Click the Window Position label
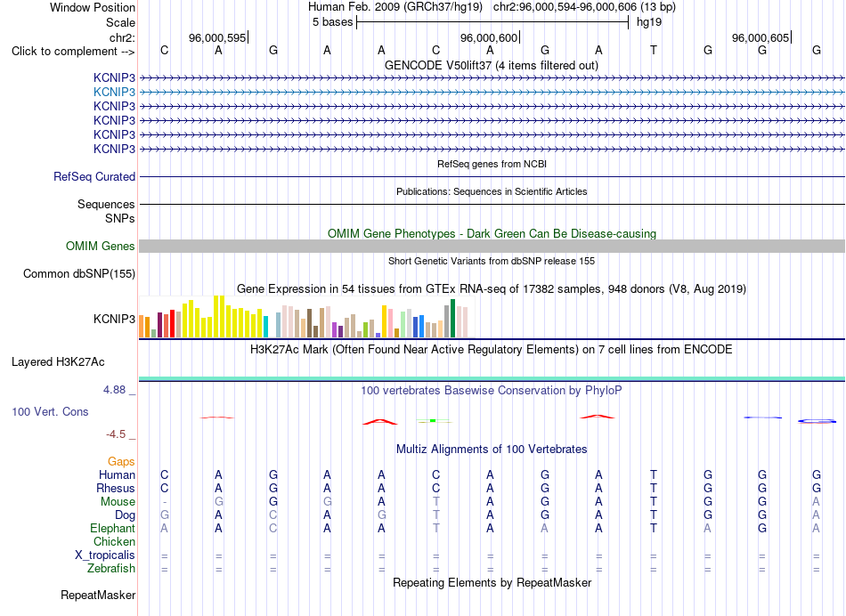The width and height of the screenshot is (846, 616). tap(93, 7)
